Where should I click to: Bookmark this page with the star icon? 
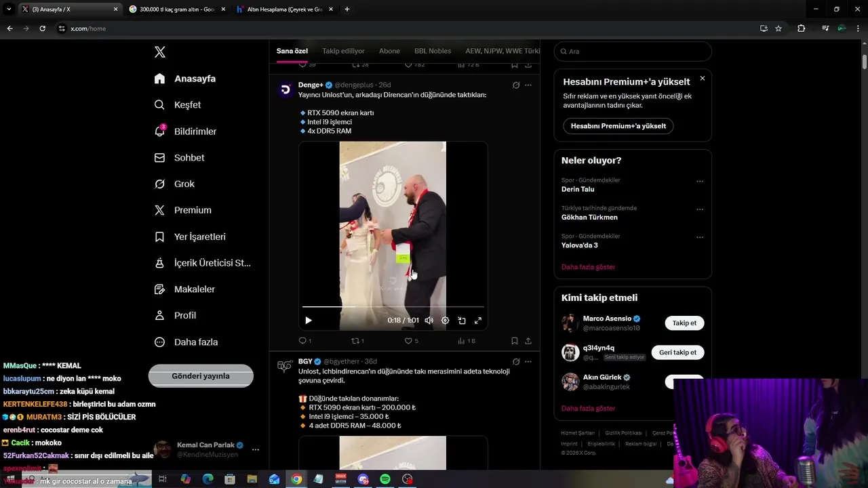778,28
